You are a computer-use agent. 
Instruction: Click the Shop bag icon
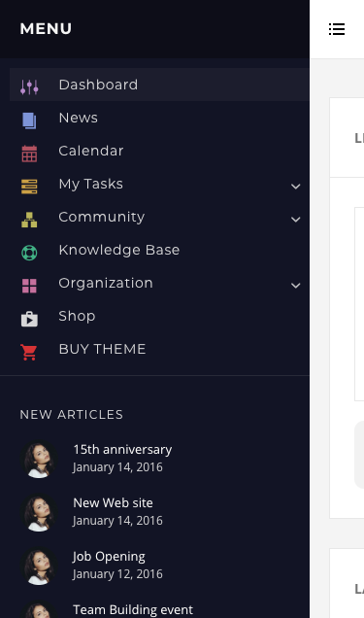coord(29,319)
